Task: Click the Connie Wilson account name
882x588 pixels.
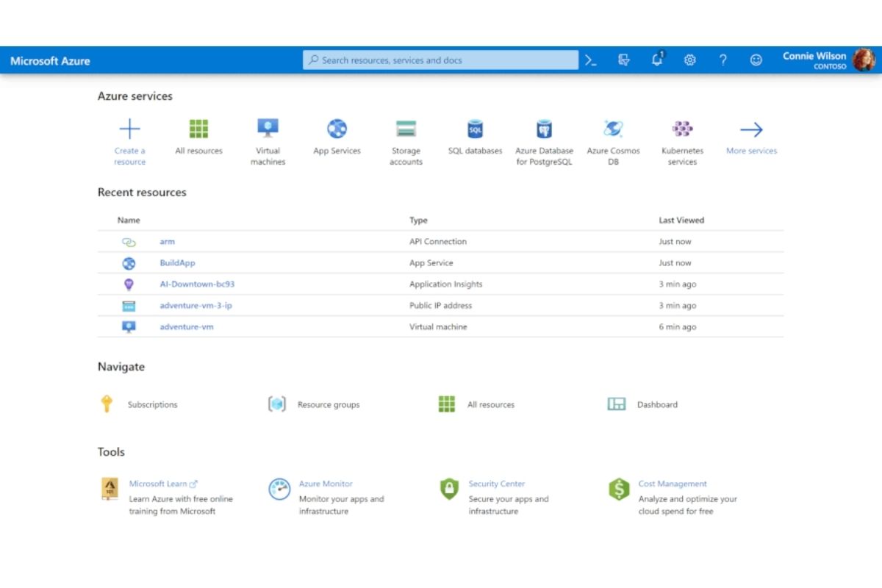Action: click(x=814, y=56)
